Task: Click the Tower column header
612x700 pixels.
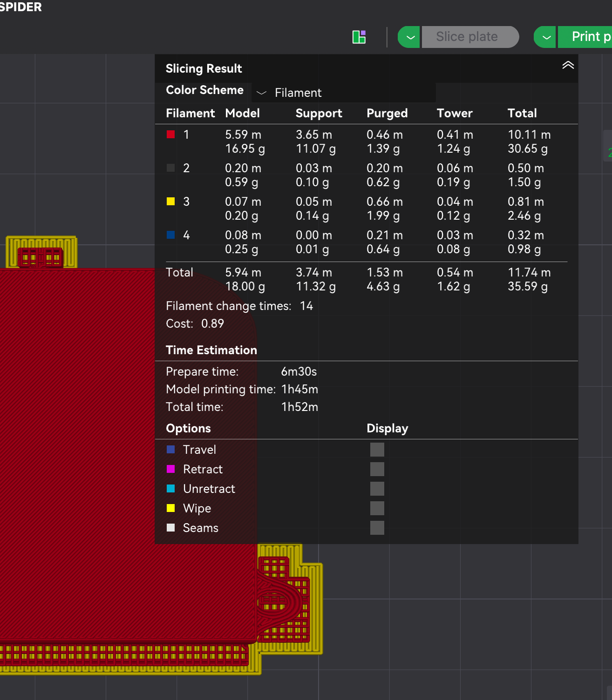Action: pos(455,113)
